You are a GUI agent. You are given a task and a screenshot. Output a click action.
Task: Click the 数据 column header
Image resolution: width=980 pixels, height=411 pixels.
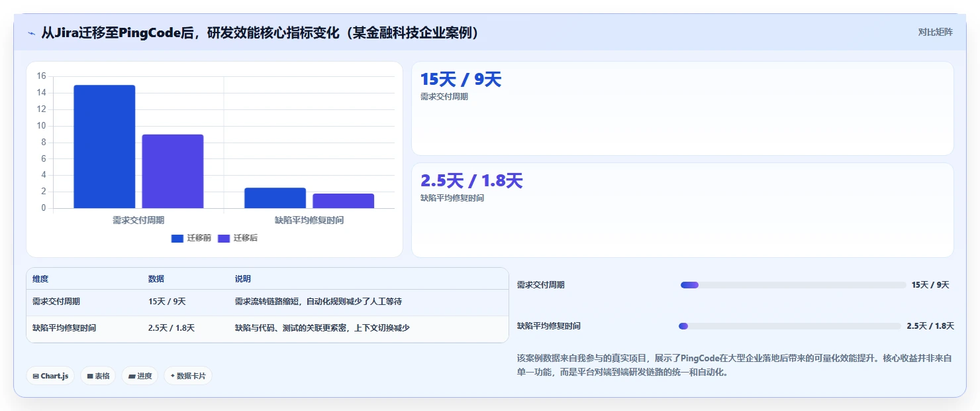pos(156,279)
